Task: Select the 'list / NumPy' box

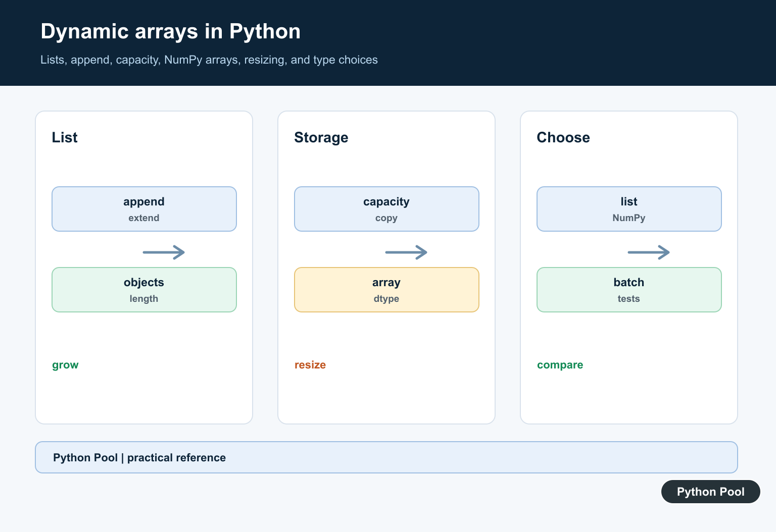Action: coord(629,209)
